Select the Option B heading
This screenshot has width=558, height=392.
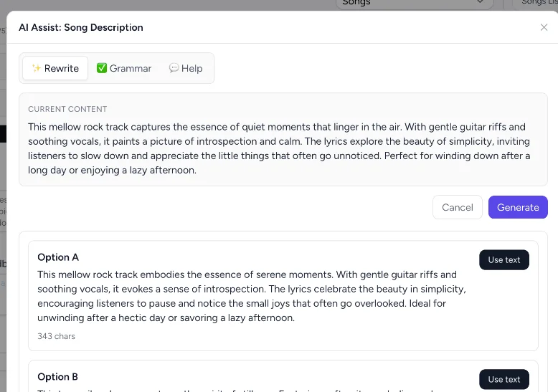(x=58, y=377)
